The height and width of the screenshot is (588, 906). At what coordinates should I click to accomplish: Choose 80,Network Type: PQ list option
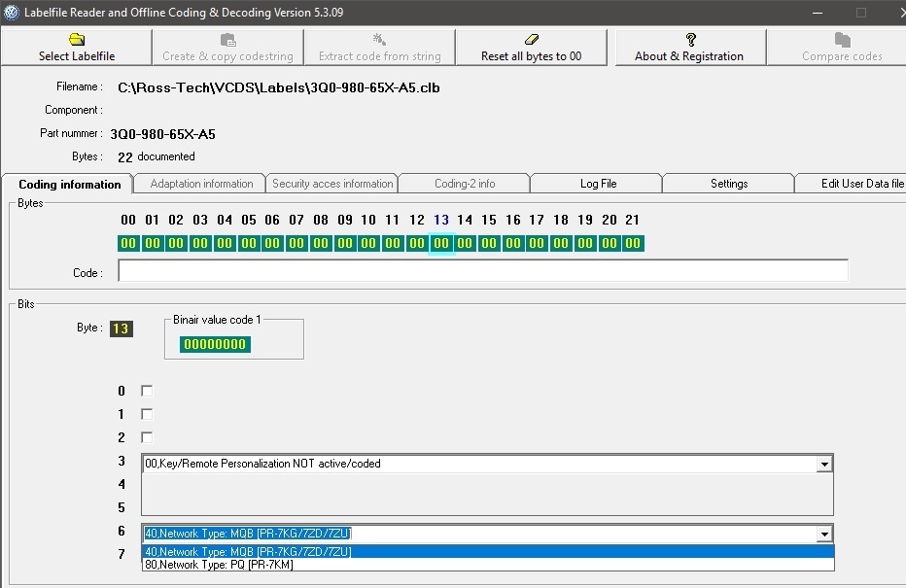point(488,565)
